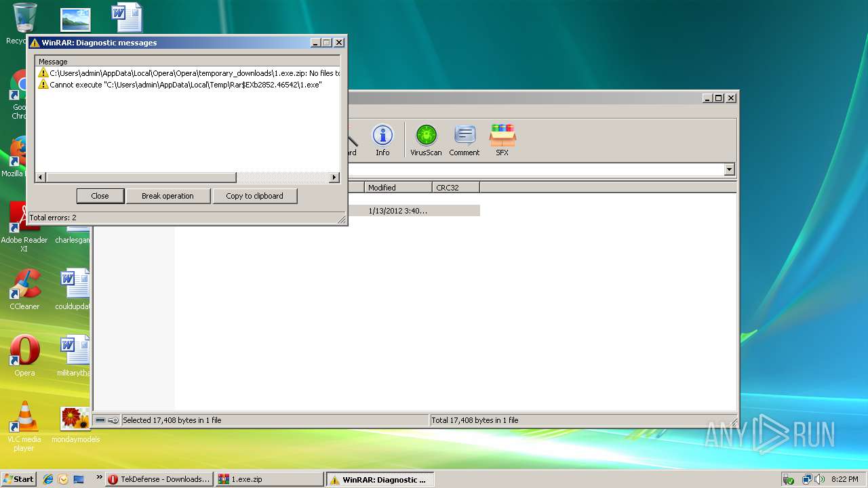
Task: Open the Info toolbar icon in WinRAR
Action: [382, 140]
